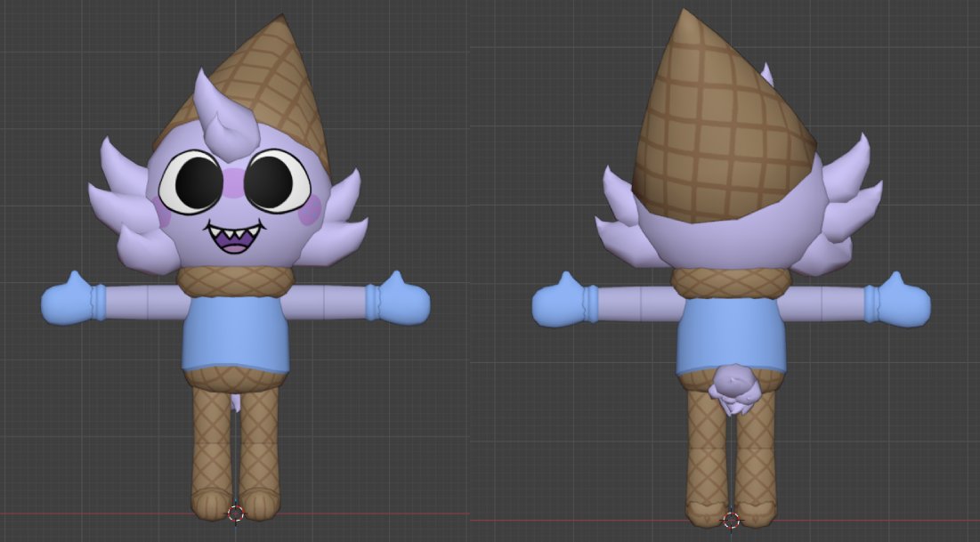The height and width of the screenshot is (542, 980).
Task: Select the waffle neck ring in the front view
Action: (x=235, y=281)
